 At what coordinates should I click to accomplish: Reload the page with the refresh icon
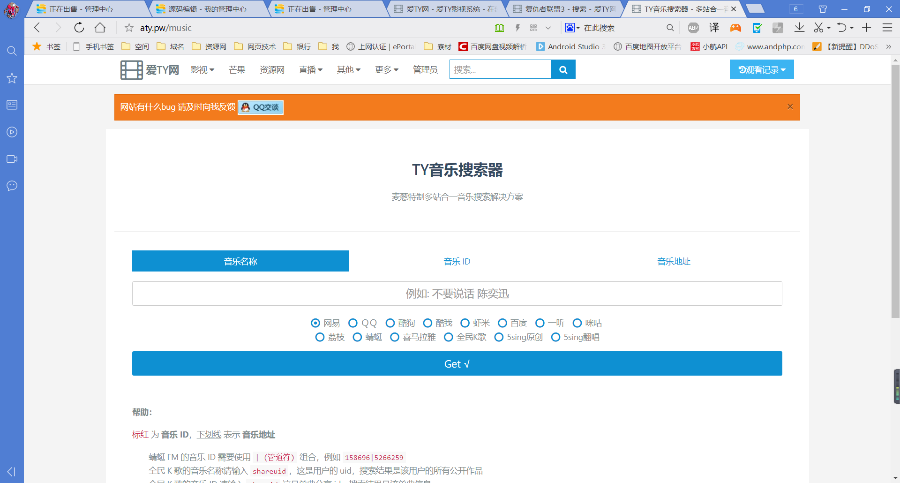[79, 28]
